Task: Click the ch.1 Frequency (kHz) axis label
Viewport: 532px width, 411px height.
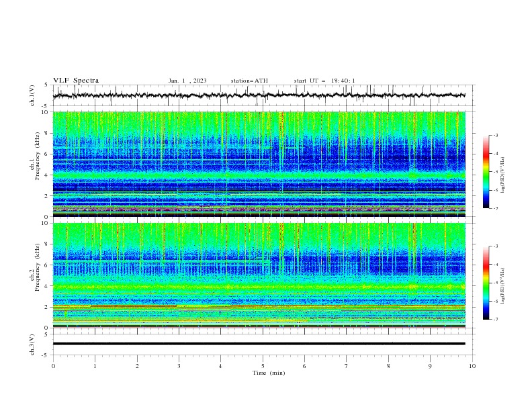Action: click(x=35, y=154)
